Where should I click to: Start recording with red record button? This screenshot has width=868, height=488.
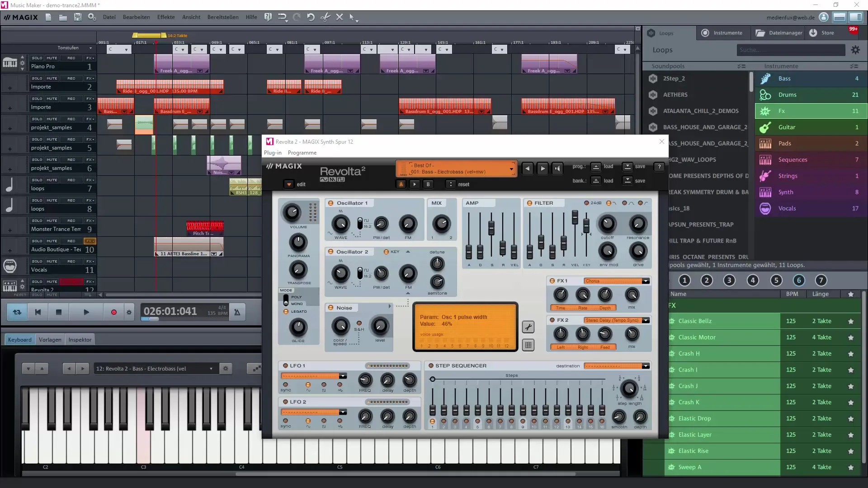pyautogui.click(x=114, y=312)
